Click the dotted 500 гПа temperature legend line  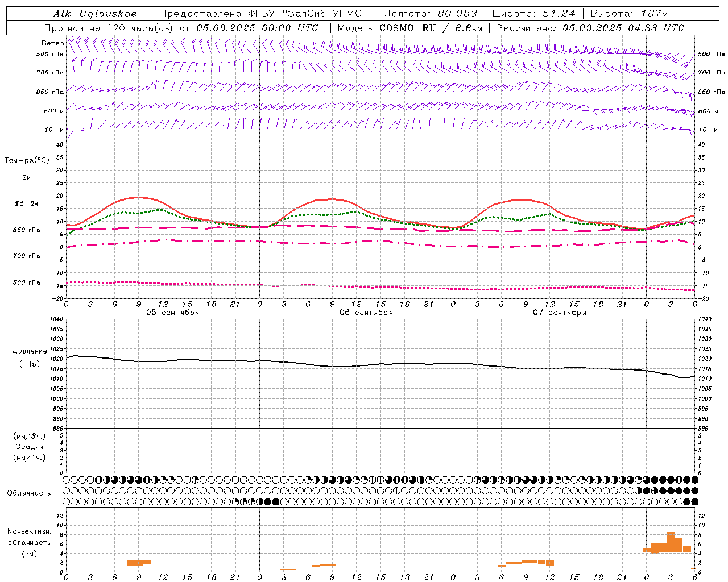[25, 289]
